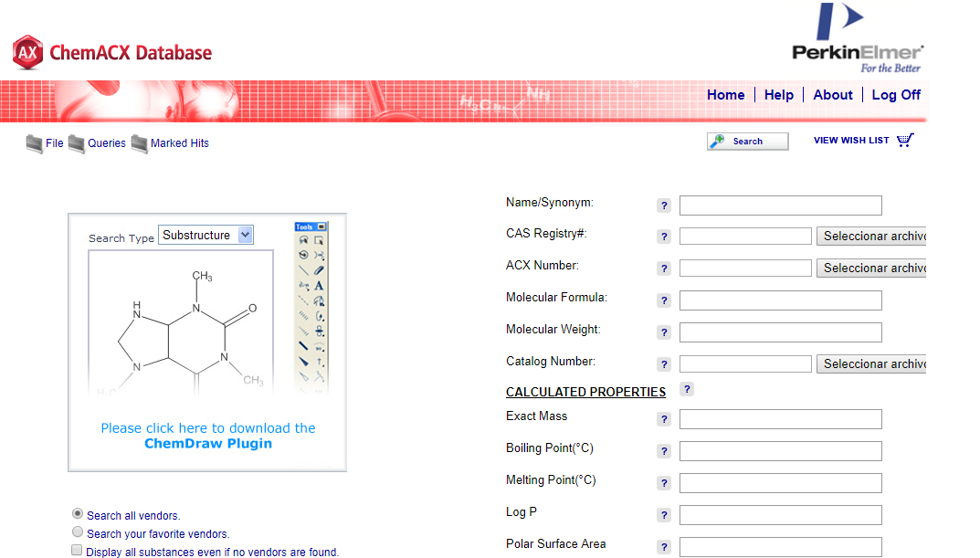Click help icon beside Name/Synonym
This screenshot has height=558, width=980.
click(x=664, y=205)
